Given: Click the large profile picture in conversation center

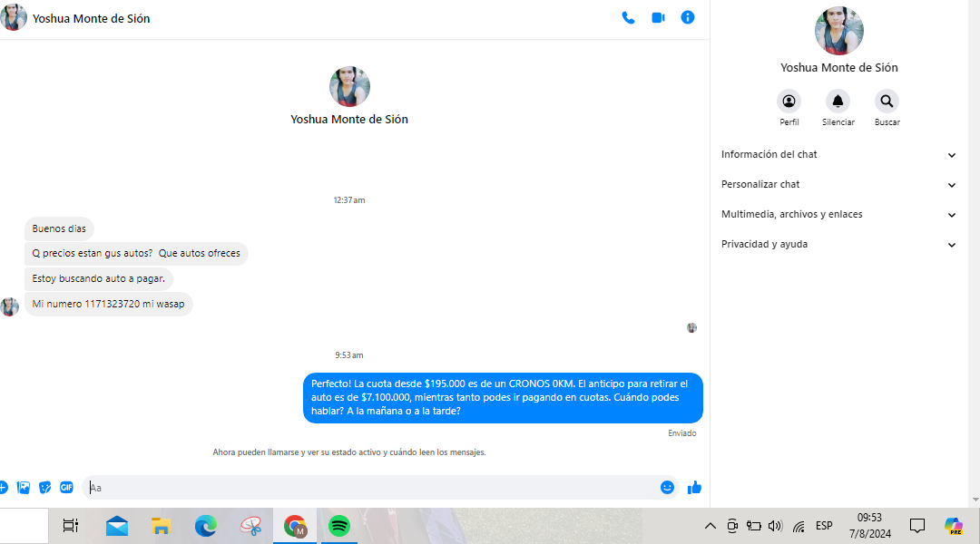Looking at the screenshot, I should [349, 87].
